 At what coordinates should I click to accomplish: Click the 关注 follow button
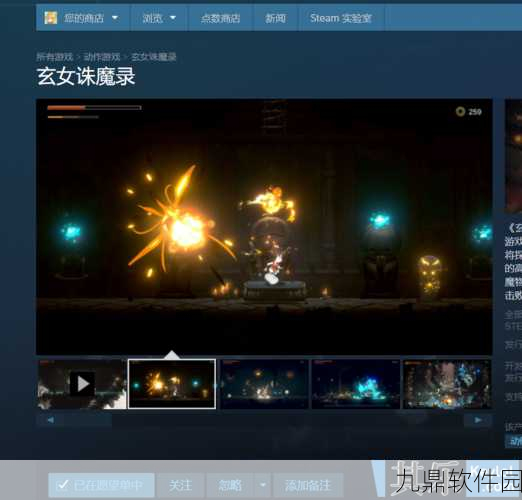tap(181, 485)
